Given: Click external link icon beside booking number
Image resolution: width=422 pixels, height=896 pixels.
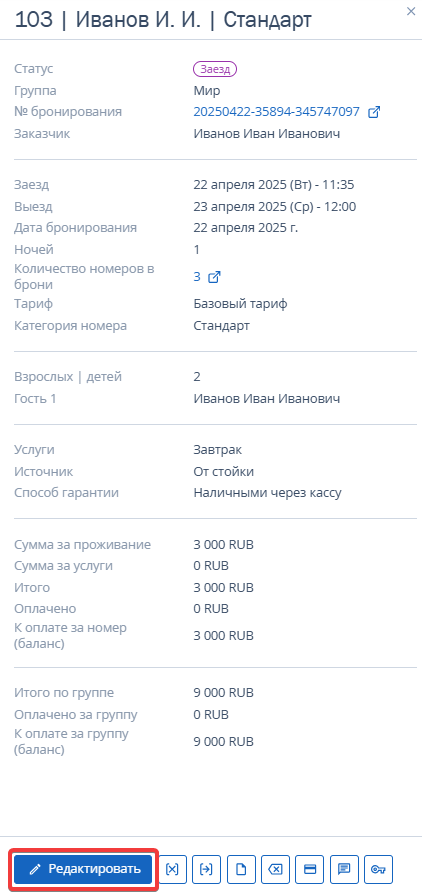Looking at the screenshot, I should click(x=373, y=112).
